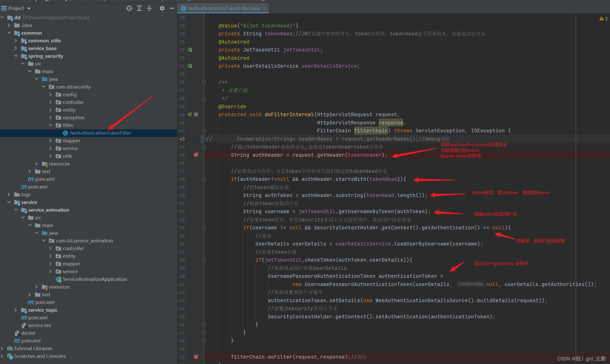
Task: Expand the logs folder
Action: coord(9,194)
